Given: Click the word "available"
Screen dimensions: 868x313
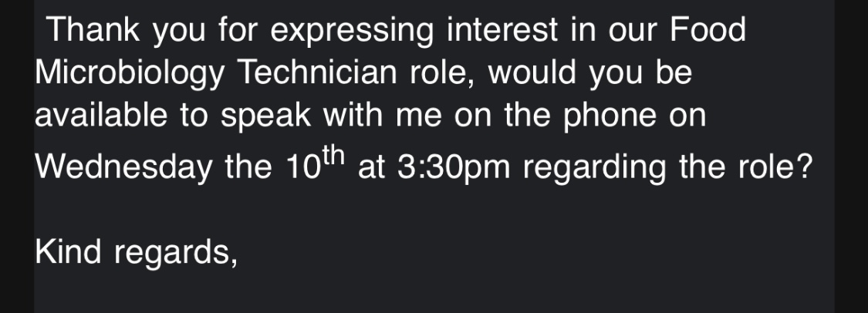Looking at the screenshot, I should click(x=101, y=116).
